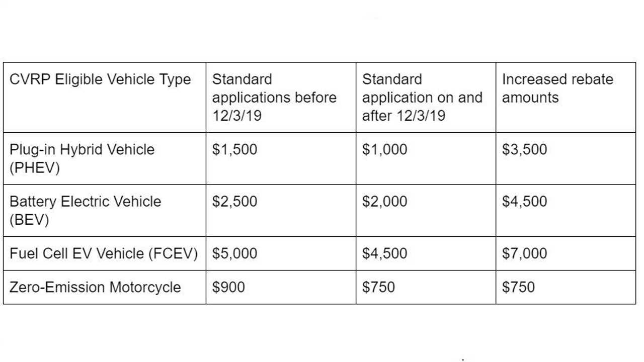Click the $2,000 BEV rebate cell
This screenshot has height=362, width=644.
point(385,202)
